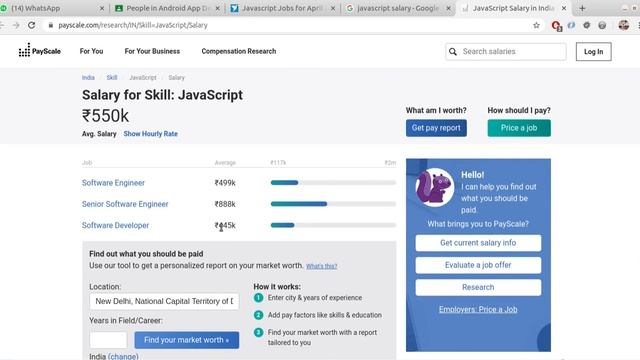This screenshot has height=360, width=640.
Task: Close the Javascript Jobs for April tab
Action: 333,8
